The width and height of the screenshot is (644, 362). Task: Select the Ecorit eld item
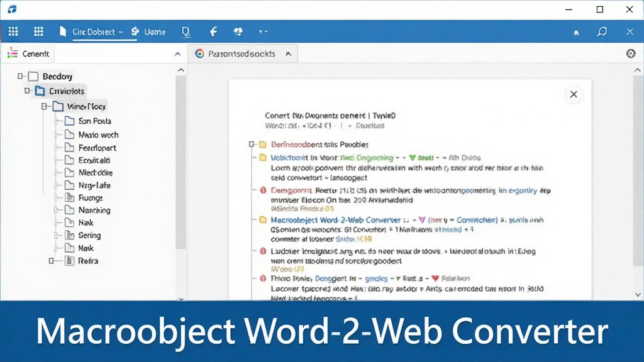pos(94,160)
